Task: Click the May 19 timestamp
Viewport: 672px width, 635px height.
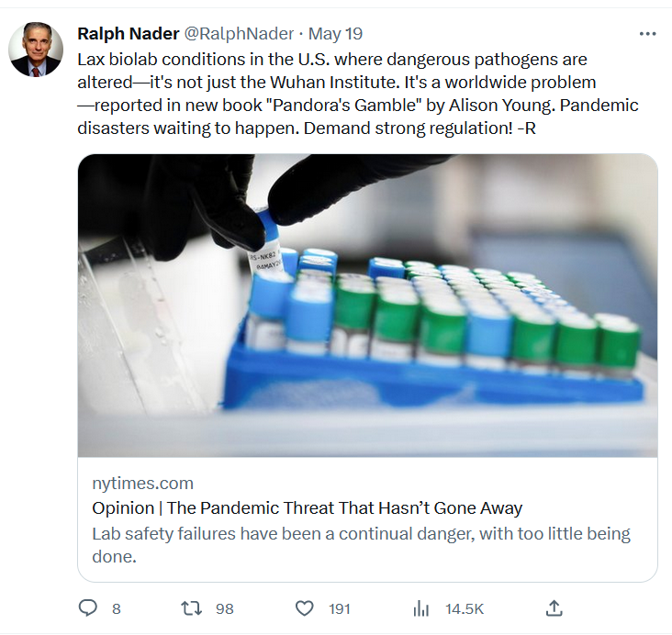Action: click(x=336, y=34)
